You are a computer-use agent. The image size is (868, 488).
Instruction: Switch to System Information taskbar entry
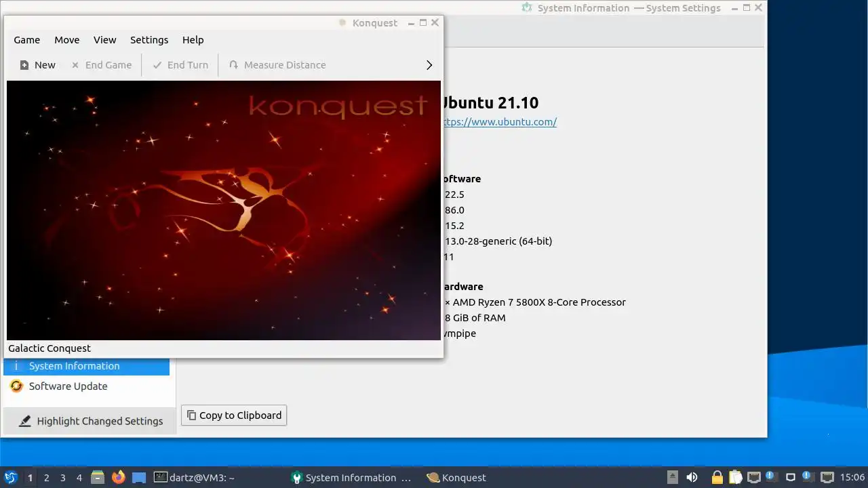pos(353,478)
